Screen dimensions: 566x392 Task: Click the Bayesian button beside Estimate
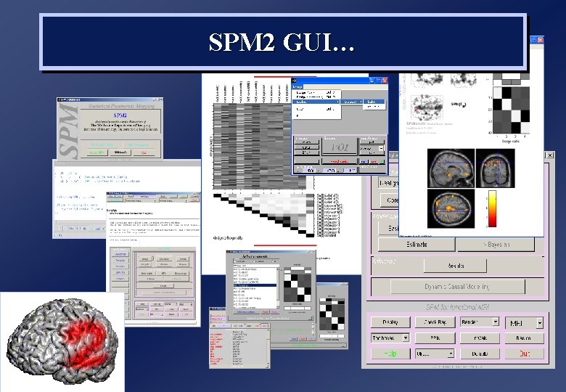(496, 245)
